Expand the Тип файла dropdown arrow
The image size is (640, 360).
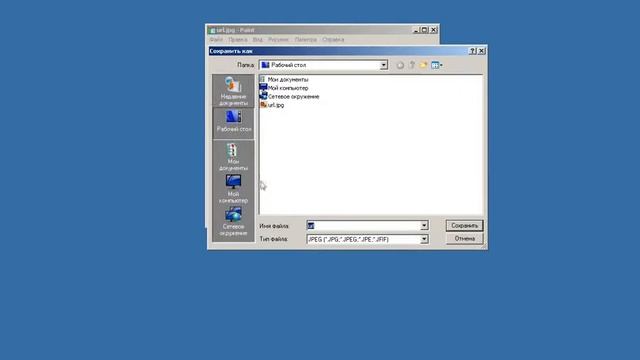click(x=424, y=239)
